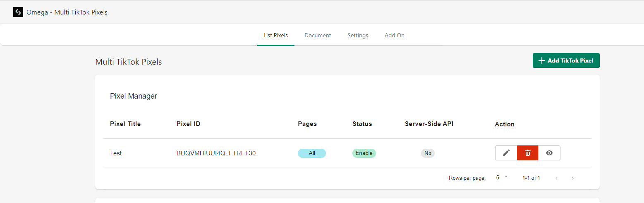Click the Status column header
Image resolution: width=644 pixels, height=203 pixels.
(362, 124)
